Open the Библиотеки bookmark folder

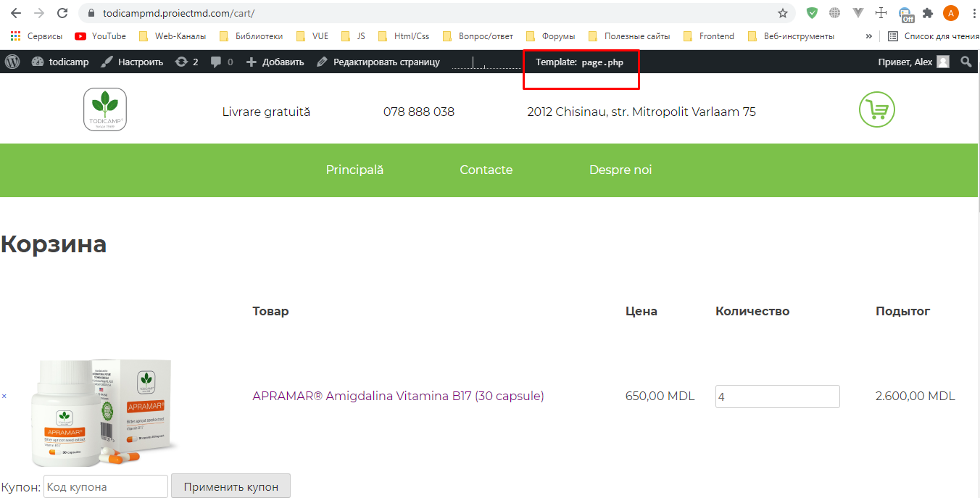click(x=251, y=36)
